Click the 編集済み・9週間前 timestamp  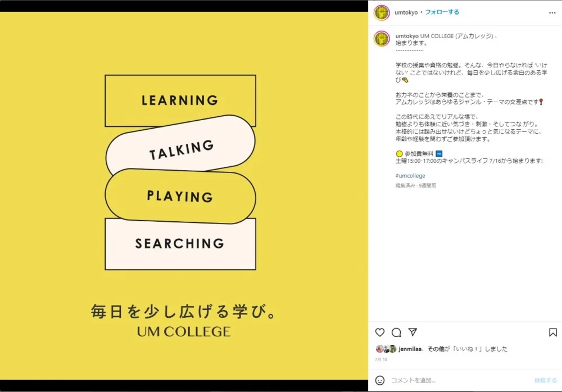click(416, 185)
